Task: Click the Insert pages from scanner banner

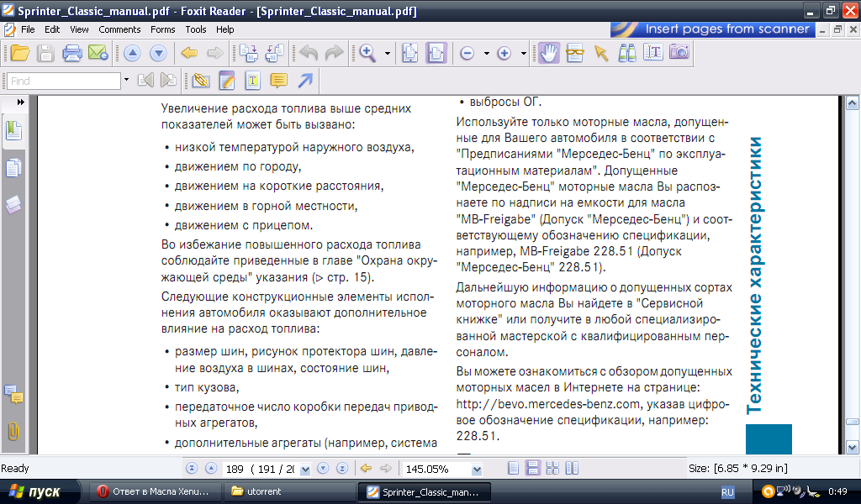Action: tap(713, 29)
